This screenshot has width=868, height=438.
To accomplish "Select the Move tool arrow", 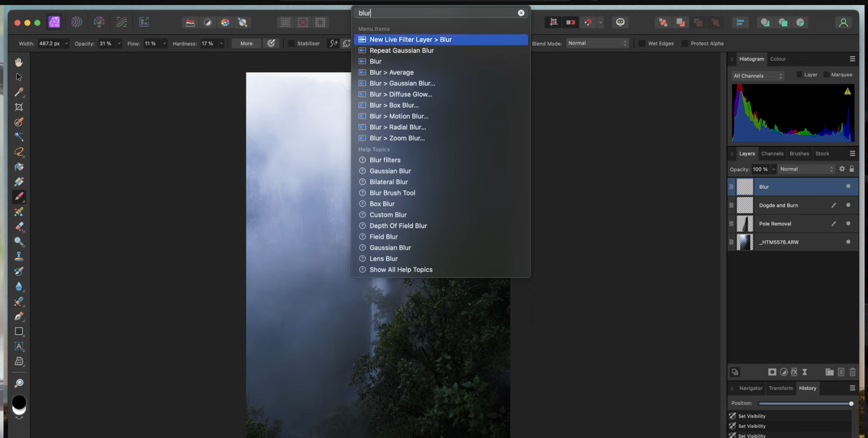I will (19, 77).
